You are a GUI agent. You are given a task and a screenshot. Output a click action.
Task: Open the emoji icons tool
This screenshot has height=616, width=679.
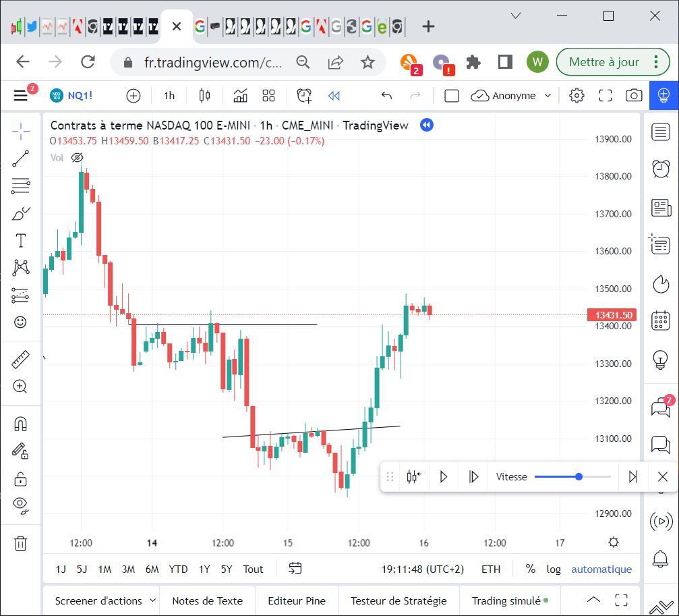click(20, 322)
